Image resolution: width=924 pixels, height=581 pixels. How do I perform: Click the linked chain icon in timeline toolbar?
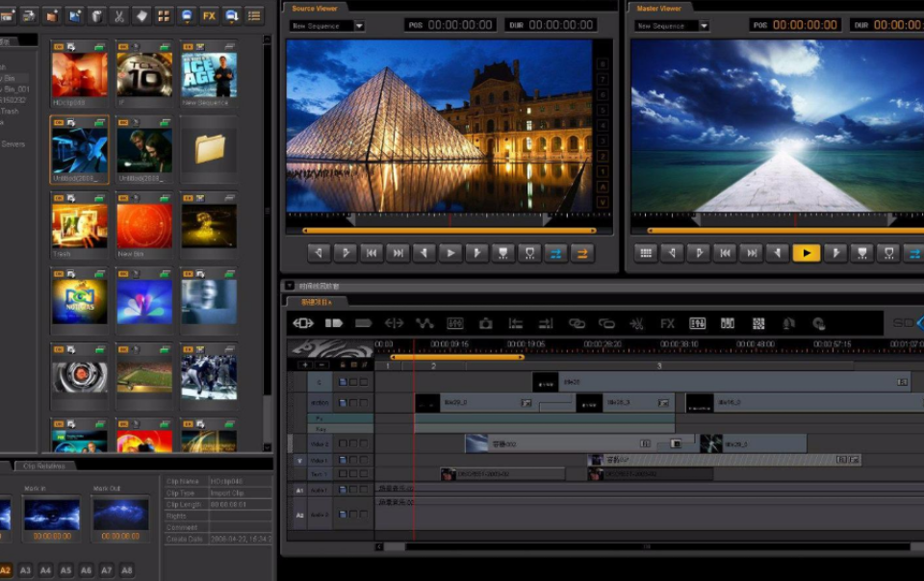(577, 323)
